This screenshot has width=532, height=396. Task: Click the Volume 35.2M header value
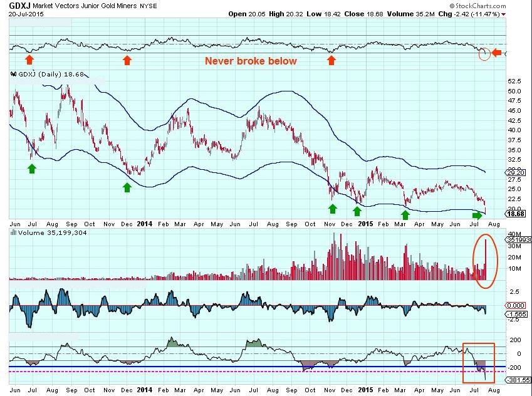(x=410, y=14)
